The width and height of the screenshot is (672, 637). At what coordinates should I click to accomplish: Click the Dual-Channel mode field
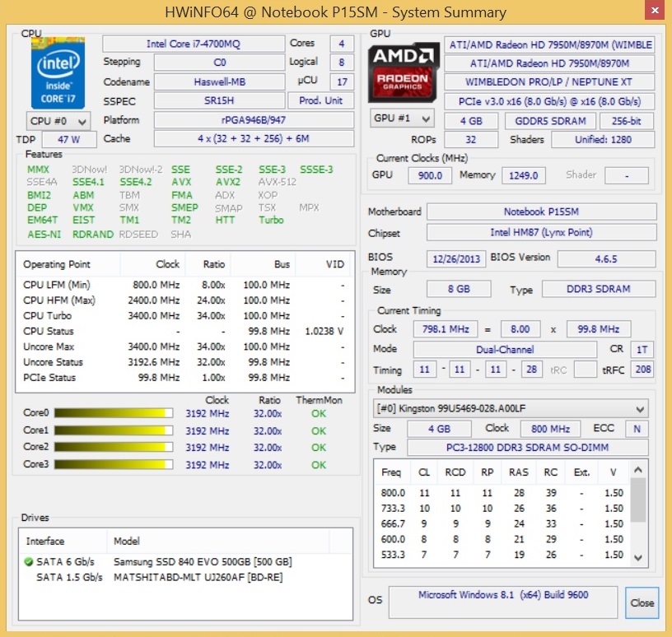(x=505, y=350)
